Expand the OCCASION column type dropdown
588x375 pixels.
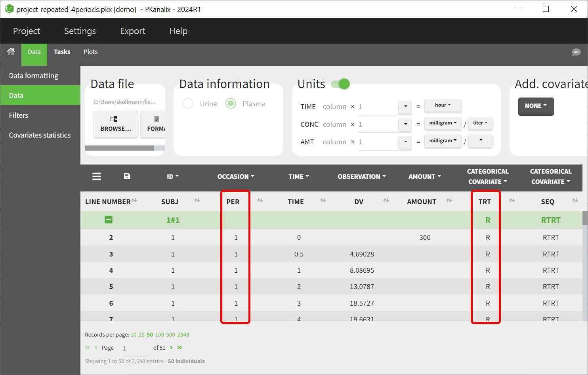pyautogui.click(x=236, y=176)
